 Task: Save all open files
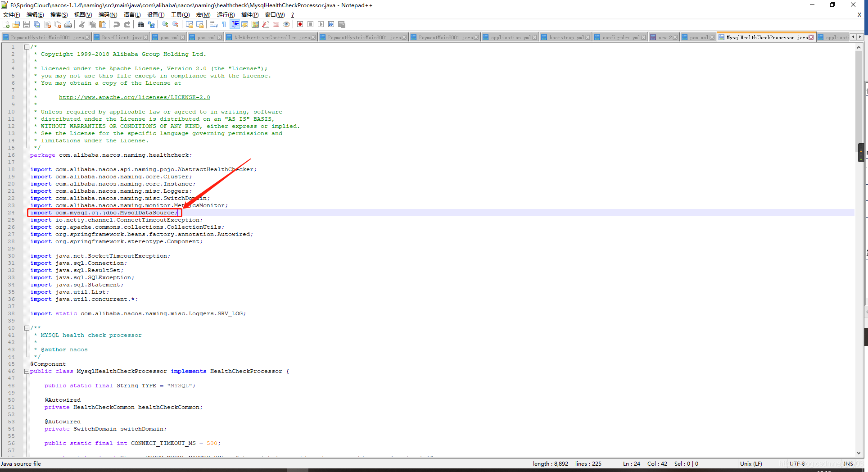[x=37, y=24]
